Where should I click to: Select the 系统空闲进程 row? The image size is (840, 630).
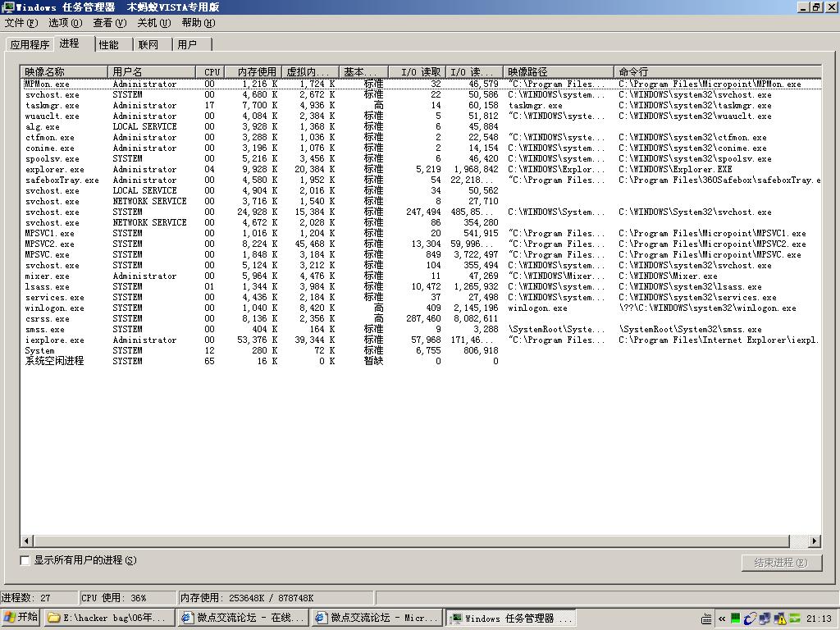tap(421, 361)
